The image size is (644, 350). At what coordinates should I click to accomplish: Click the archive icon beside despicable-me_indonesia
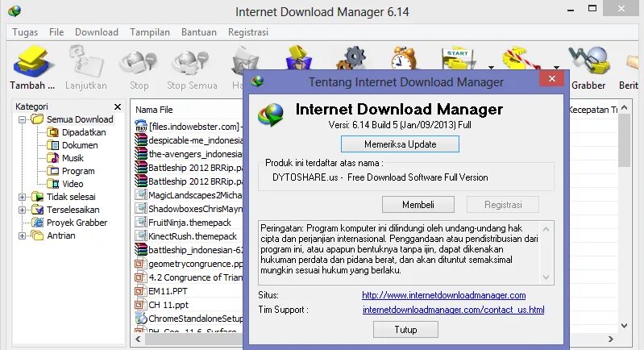pyautogui.click(x=141, y=140)
